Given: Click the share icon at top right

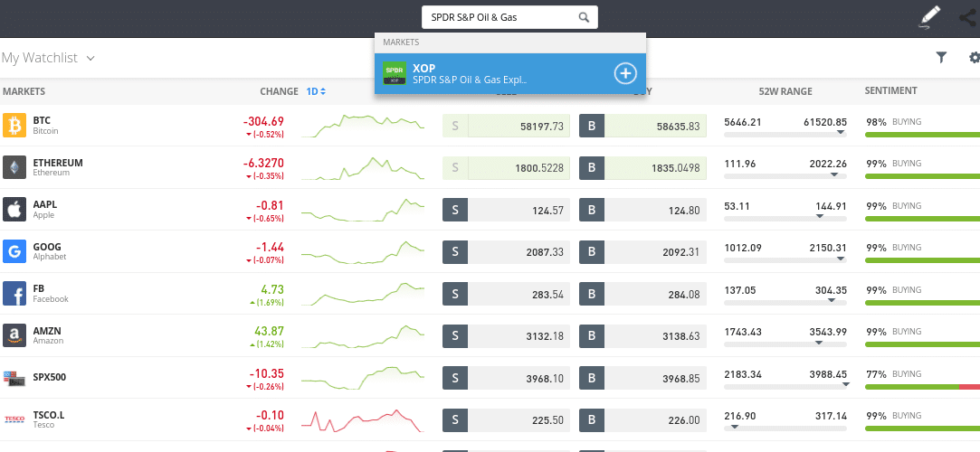Looking at the screenshot, I should [970, 17].
